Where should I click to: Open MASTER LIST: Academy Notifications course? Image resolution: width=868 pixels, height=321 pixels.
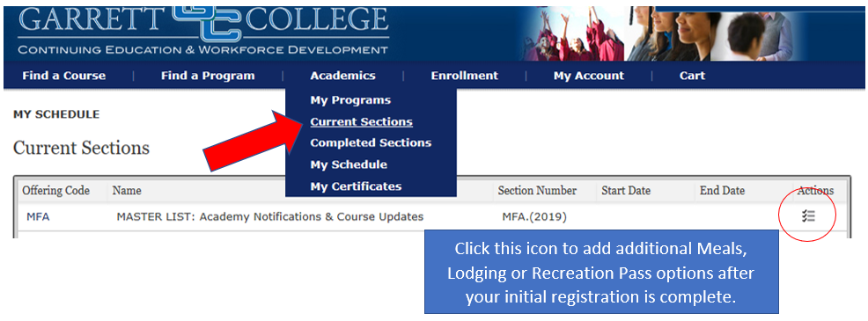pyautogui.click(x=270, y=217)
